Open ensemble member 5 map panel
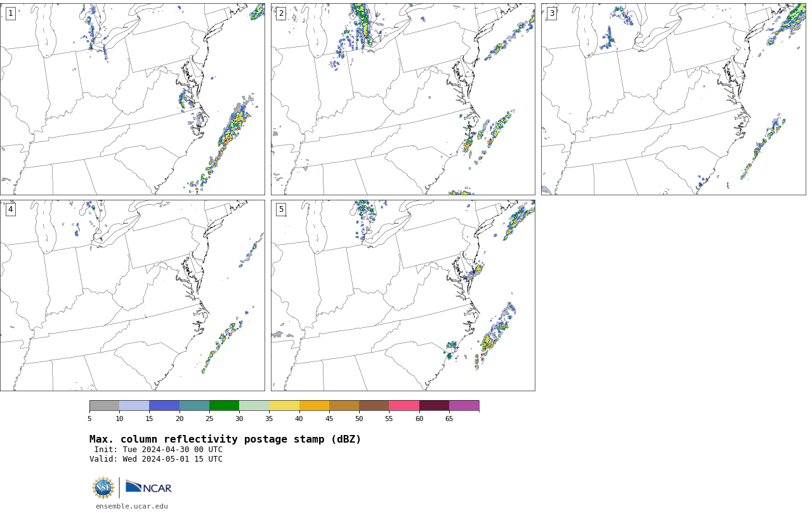 coord(403,295)
